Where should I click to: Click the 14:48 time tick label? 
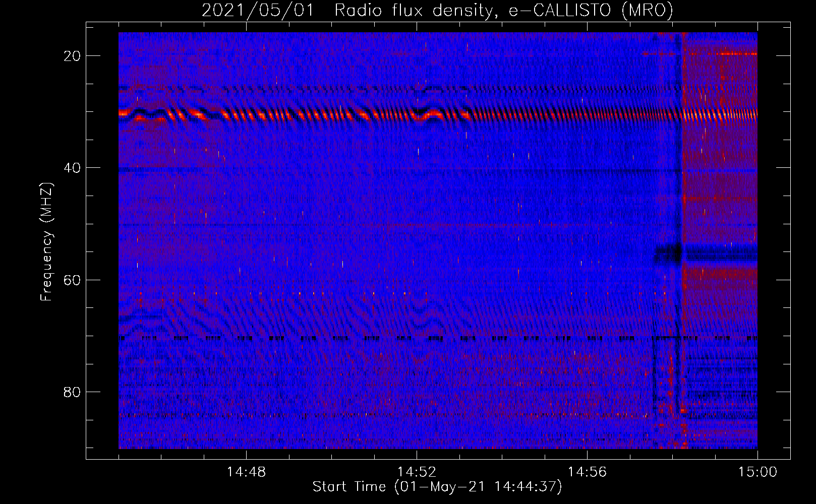pos(246,472)
